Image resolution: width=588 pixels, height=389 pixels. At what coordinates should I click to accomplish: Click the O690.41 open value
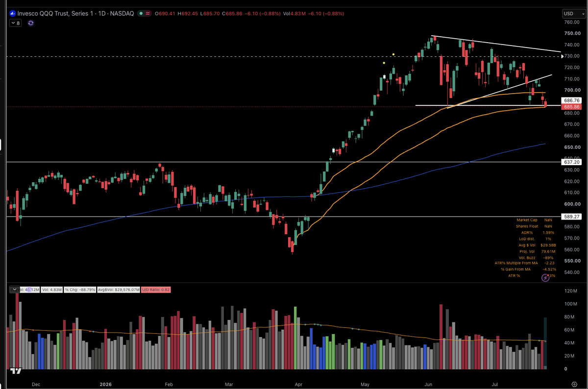tap(165, 14)
